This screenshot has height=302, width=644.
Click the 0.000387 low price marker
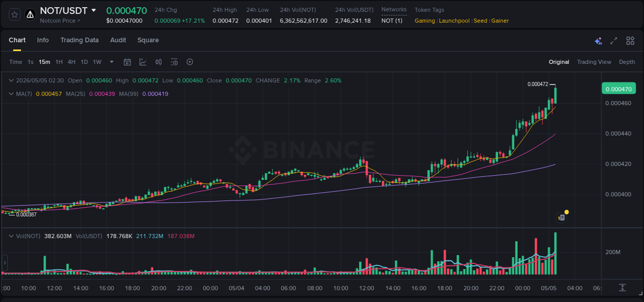point(26,214)
